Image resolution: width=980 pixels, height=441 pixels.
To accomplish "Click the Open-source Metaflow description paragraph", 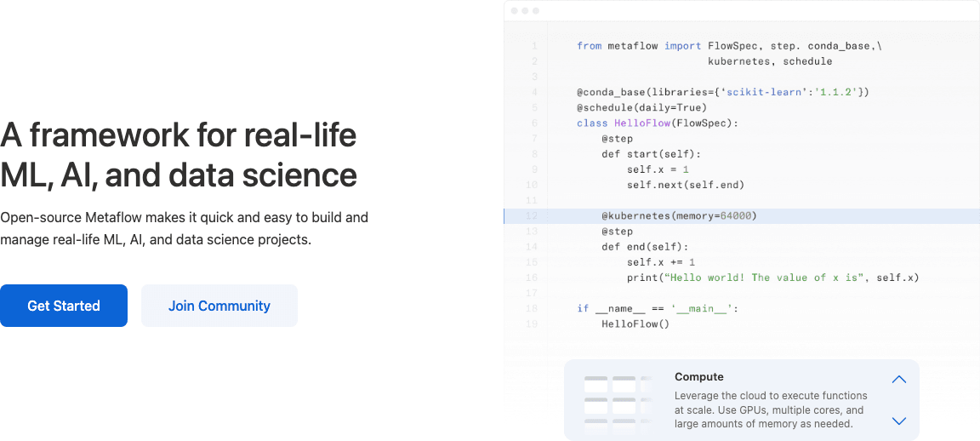I will pyautogui.click(x=185, y=229).
